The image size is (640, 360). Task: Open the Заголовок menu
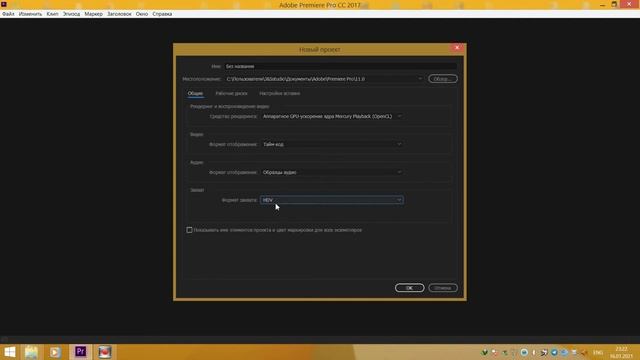(x=119, y=14)
